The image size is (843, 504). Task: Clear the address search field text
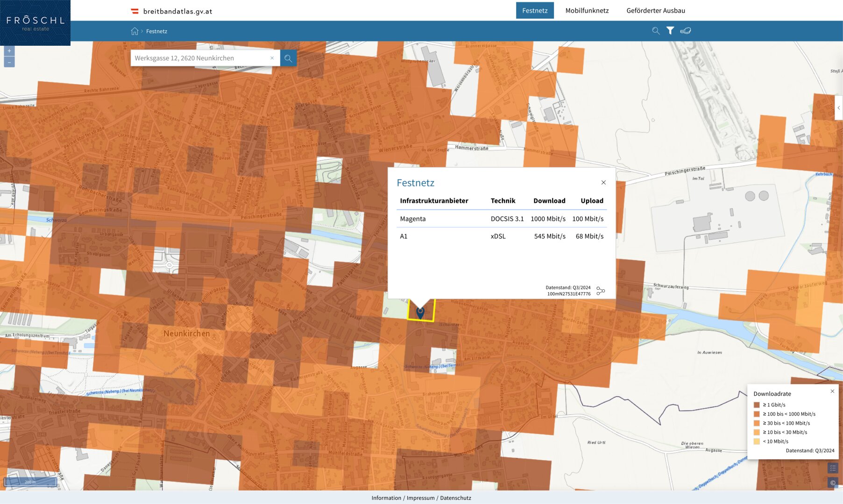[272, 58]
